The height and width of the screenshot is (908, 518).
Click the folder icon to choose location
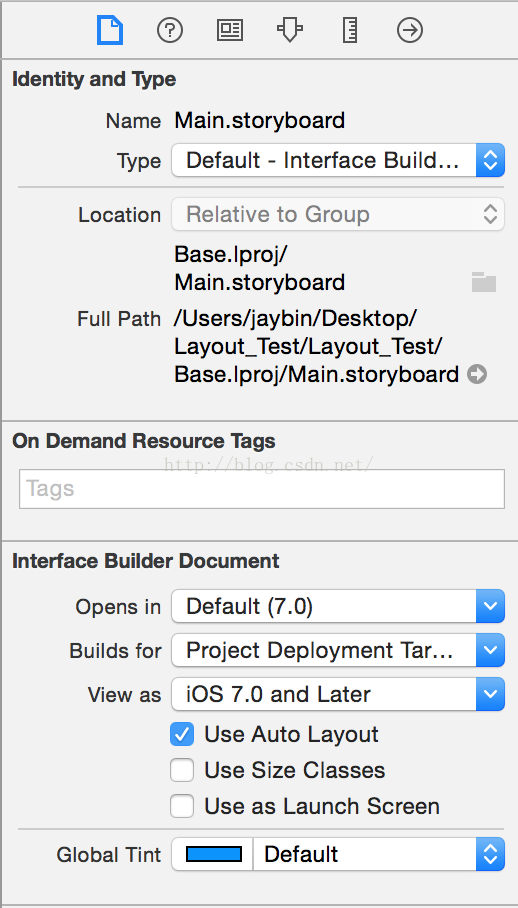484,282
